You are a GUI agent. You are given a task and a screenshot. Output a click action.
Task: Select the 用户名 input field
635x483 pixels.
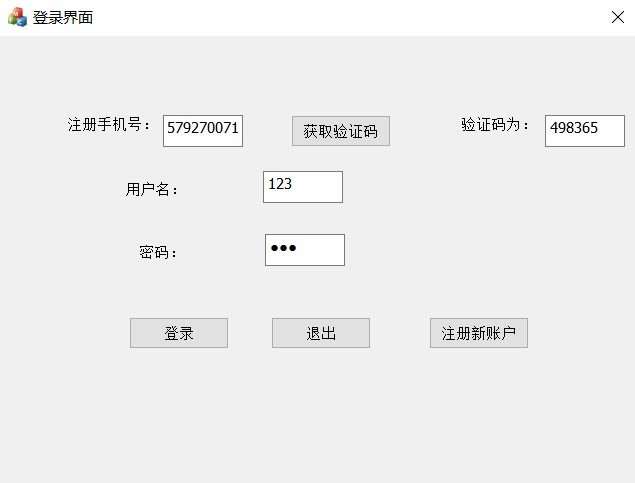click(302, 186)
